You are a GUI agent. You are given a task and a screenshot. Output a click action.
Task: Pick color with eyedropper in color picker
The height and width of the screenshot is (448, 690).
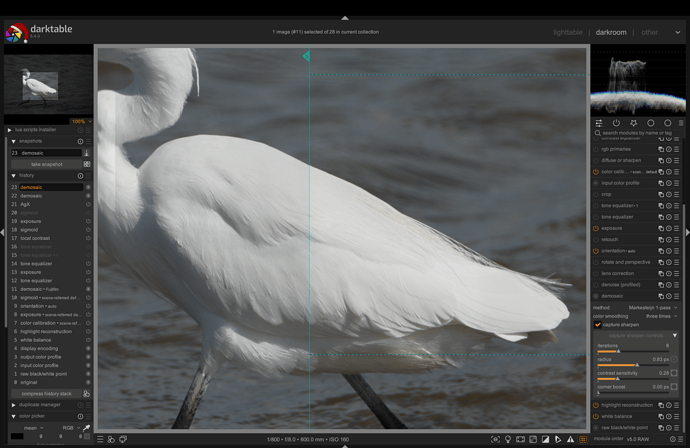(87, 428)
